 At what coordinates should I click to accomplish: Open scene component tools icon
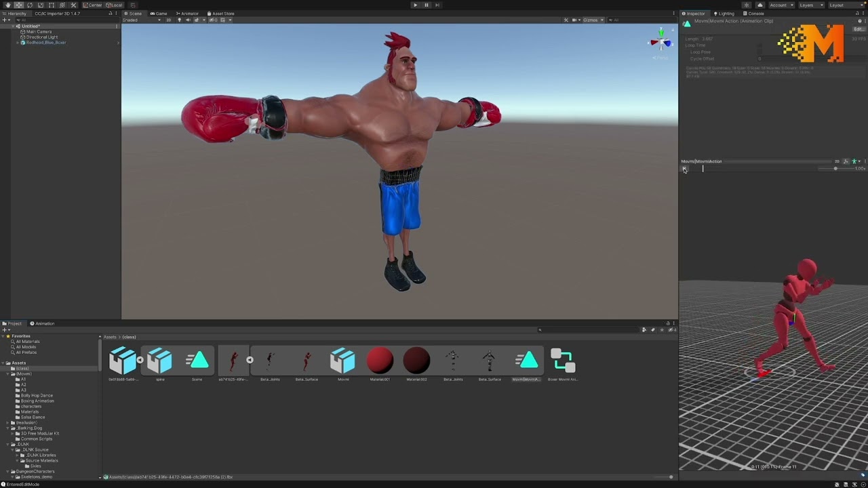pyautogui.click(x=566, y=20)
